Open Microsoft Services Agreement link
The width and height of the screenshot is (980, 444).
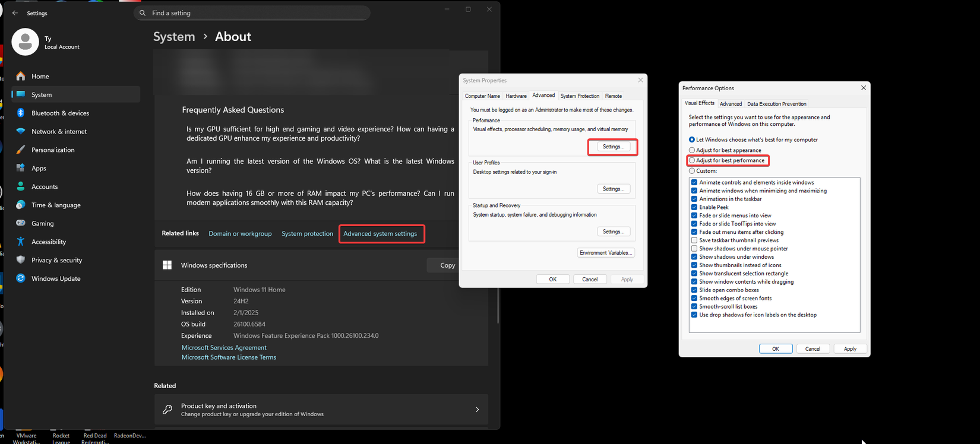point(224,348)
